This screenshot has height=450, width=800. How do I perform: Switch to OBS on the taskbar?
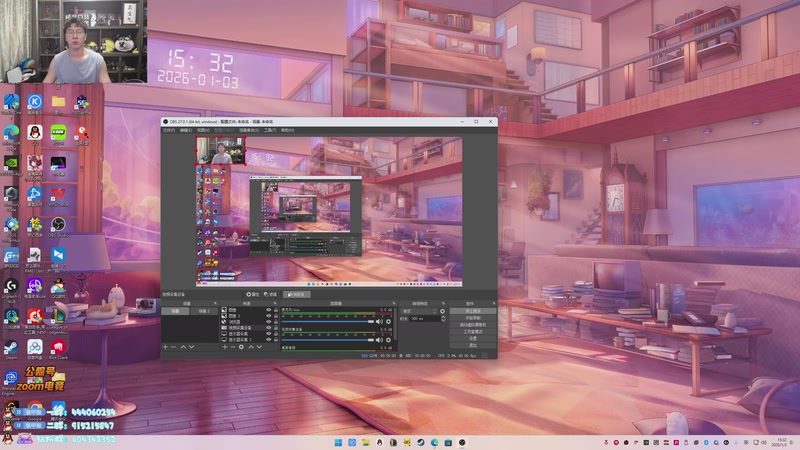coord(462,442)
